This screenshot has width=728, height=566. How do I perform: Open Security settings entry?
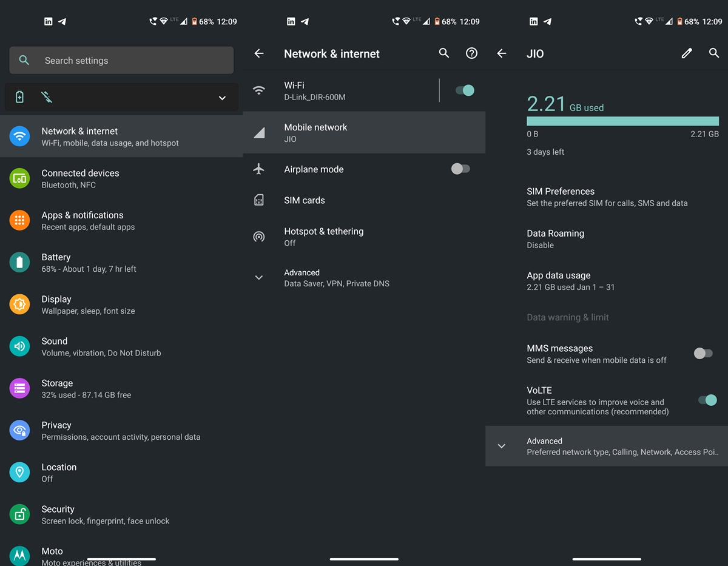tap(121, 514)
